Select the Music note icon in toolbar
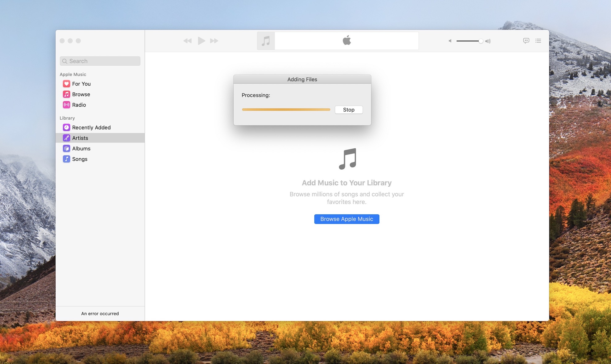Screen dimensions: 611x364 [x=266, y=41]
